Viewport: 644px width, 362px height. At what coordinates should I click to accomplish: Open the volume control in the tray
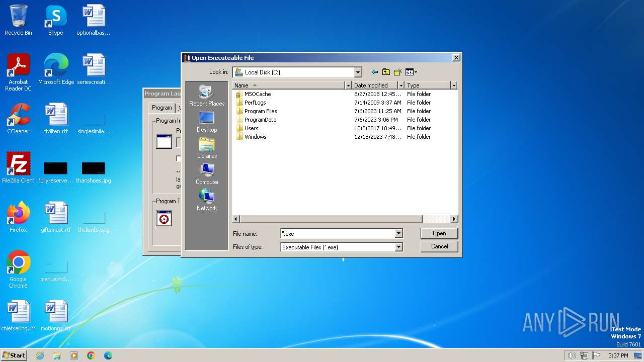572,355
